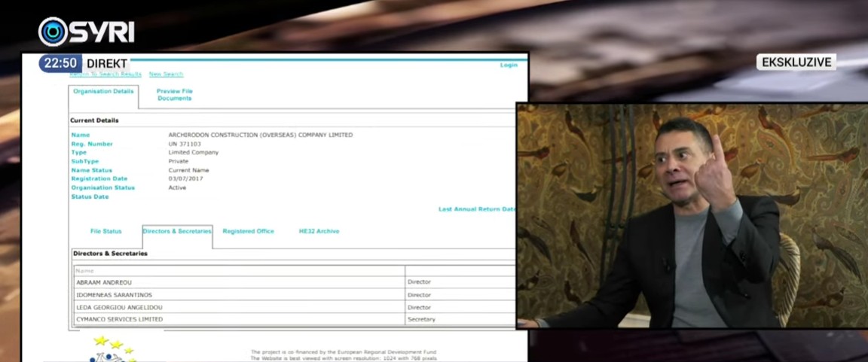Click the EKSKLUZIVE badge
The image size is (868, 362).
coord(796,62)
